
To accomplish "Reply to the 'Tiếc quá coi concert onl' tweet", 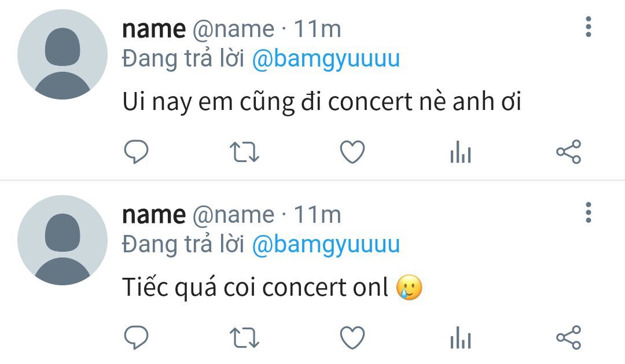I will [x=137, y=337].
